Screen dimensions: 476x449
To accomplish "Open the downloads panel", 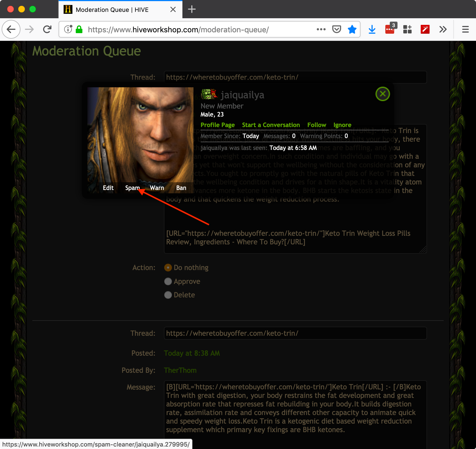I will [x=372, y=29].
